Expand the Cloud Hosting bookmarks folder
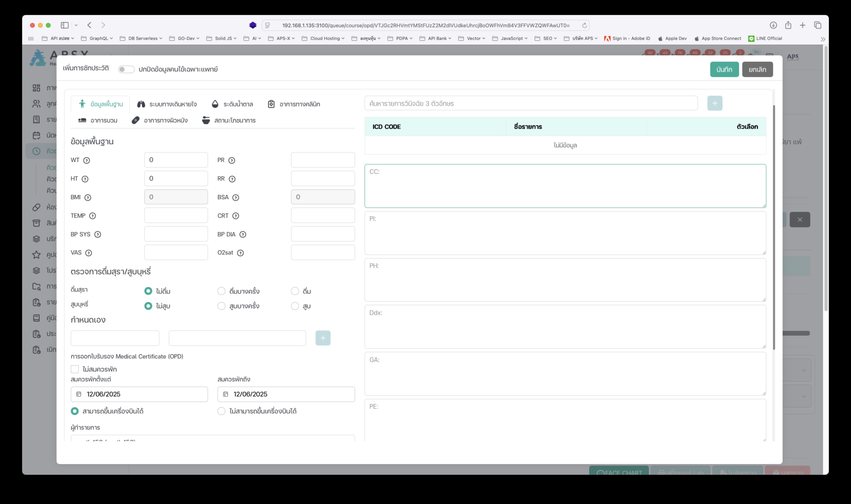This screenshot has height=504, width=851. (323, 38)
